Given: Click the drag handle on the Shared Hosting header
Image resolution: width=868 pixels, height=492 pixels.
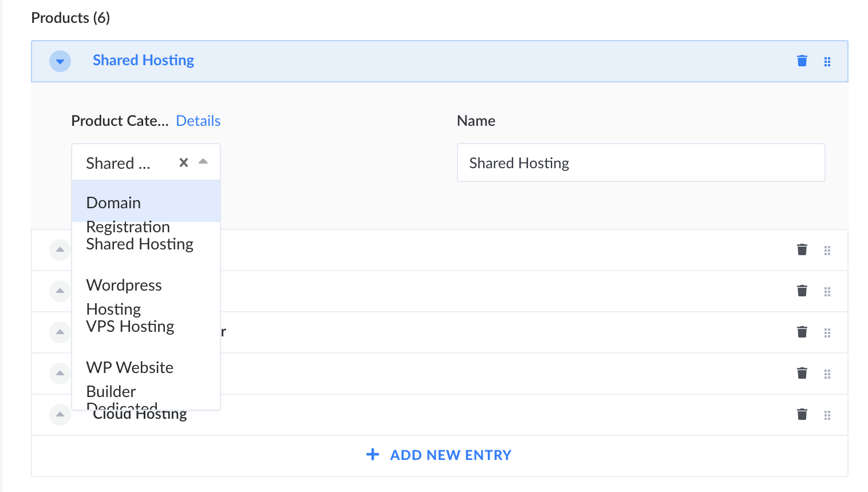Looking at the screenshot, I should [827, 61].
